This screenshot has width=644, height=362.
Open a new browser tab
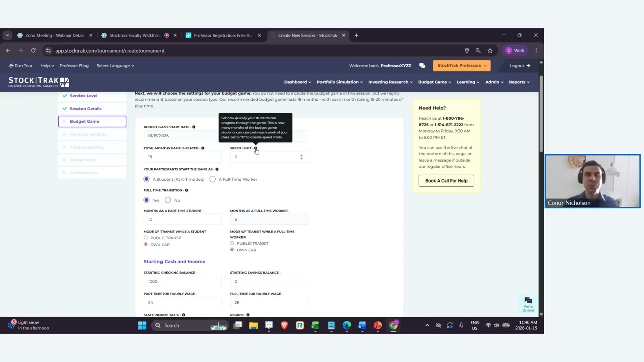tap(356, 35)
